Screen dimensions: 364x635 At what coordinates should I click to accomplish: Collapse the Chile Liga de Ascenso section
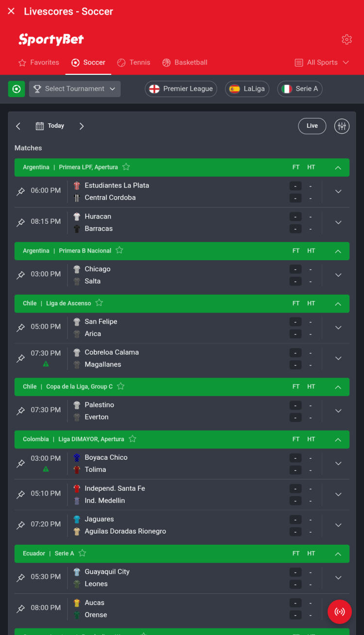338,303
